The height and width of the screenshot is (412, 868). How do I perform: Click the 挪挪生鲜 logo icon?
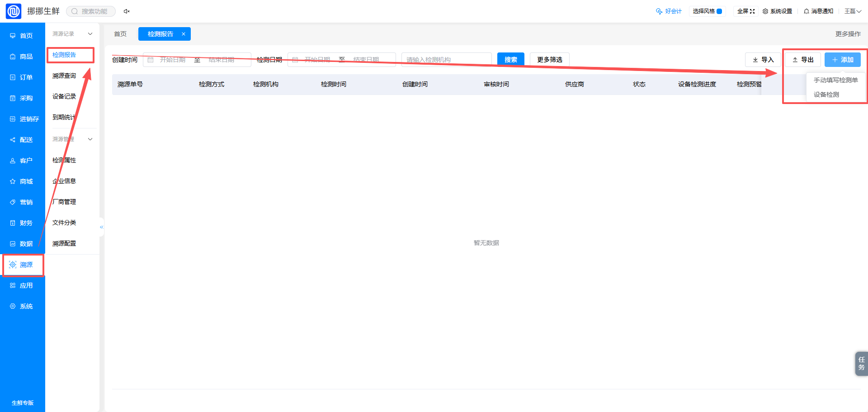pos(14,11)
